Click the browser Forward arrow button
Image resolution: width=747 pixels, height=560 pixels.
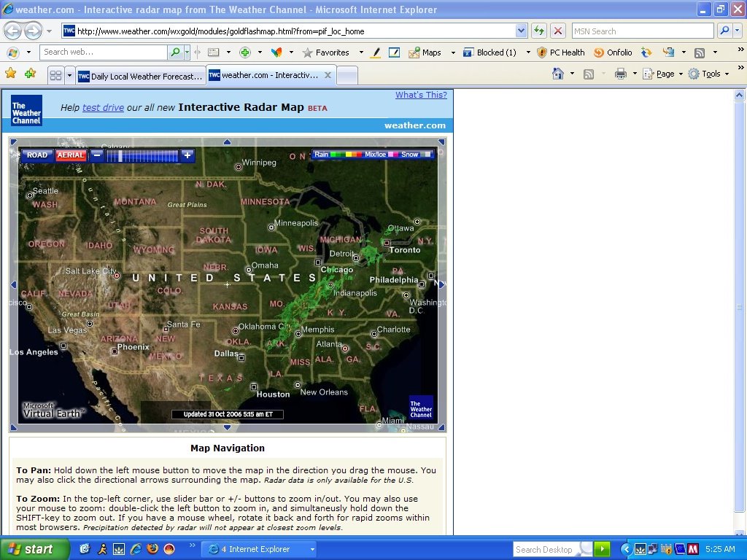point(33,31)
